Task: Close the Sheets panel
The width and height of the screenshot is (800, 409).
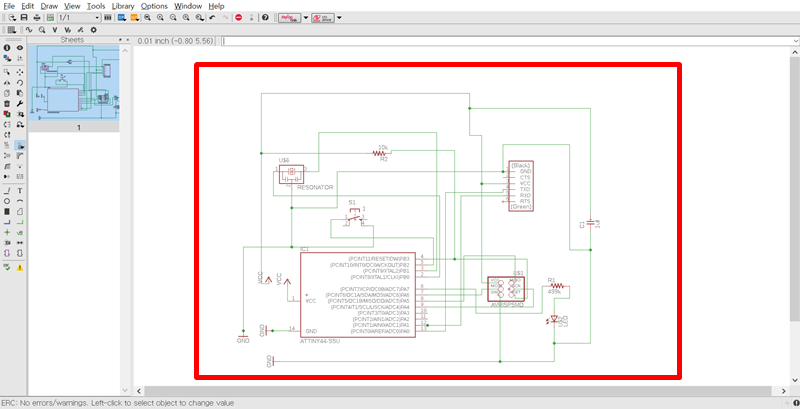Action: point(127,40)
